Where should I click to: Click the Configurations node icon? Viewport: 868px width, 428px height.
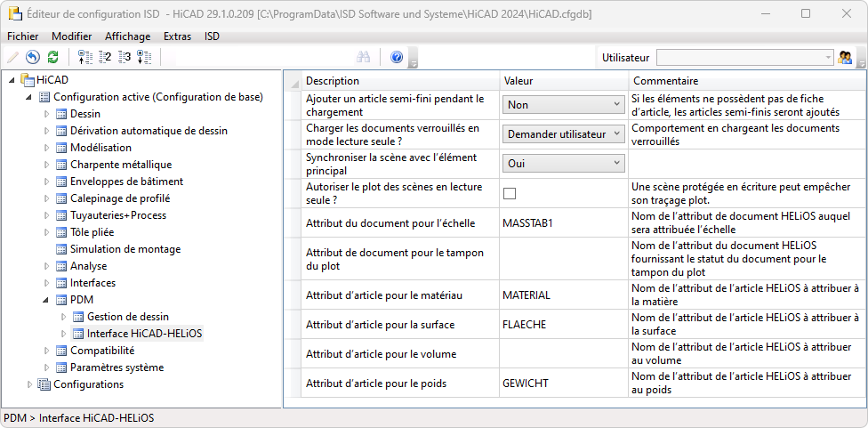(44, 384)
